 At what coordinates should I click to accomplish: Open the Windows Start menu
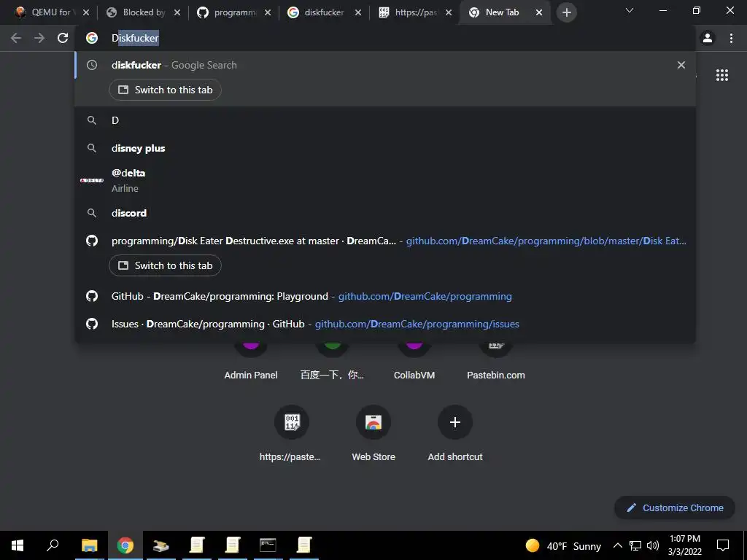[x=18, y=545]
